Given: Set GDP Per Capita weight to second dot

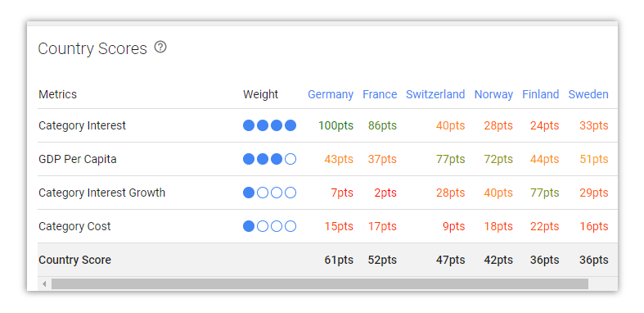Looking at the screenshot, I should tap(263, 159).
